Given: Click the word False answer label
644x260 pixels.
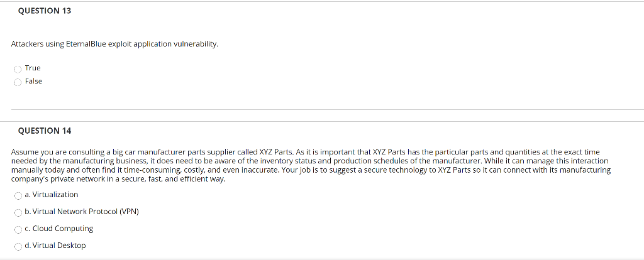Looking at the screenshot, I should pos(34,81).
